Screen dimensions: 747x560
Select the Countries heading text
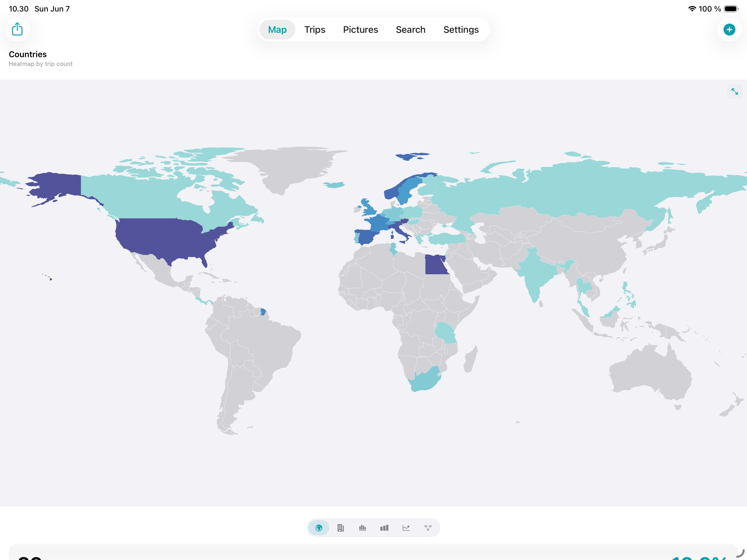(28, 54)
